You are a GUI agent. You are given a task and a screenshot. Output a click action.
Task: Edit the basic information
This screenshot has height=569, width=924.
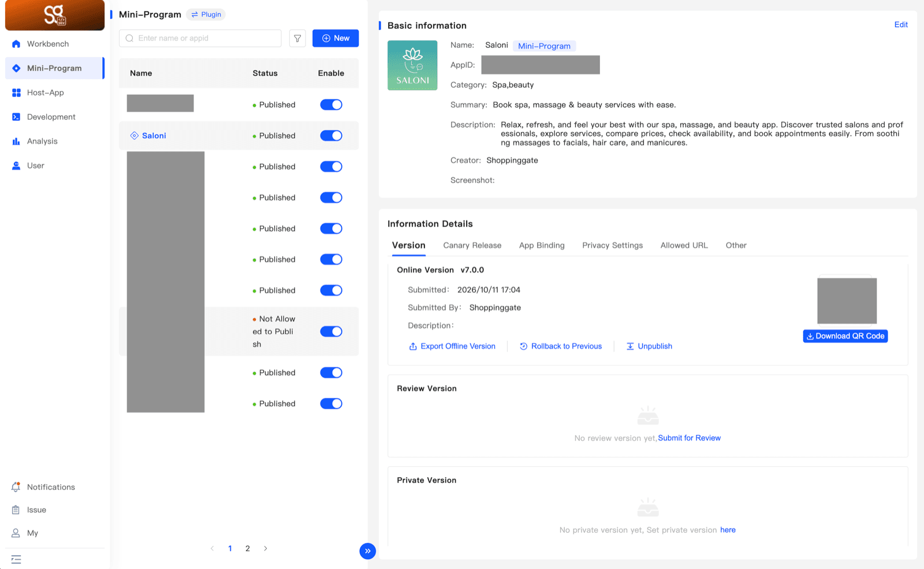pos(901,25)
